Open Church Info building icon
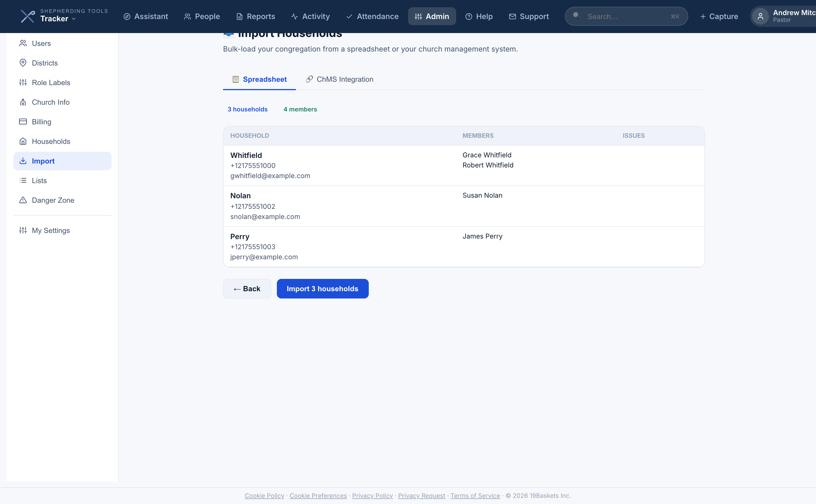Image resolution: width=816 pixels, height=504 pixels. click(x=23, y=102)
